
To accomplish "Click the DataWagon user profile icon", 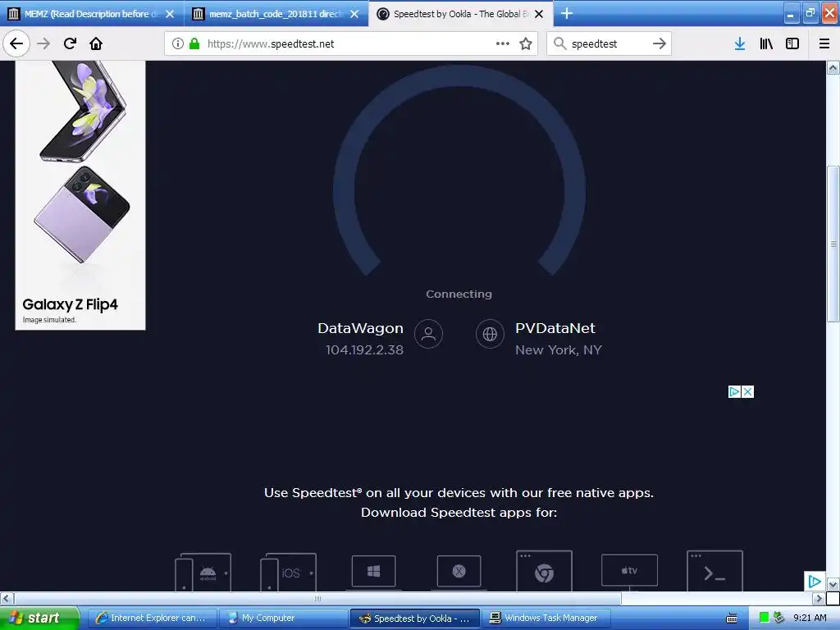I will pyautogui.click(x=428, y=334).
